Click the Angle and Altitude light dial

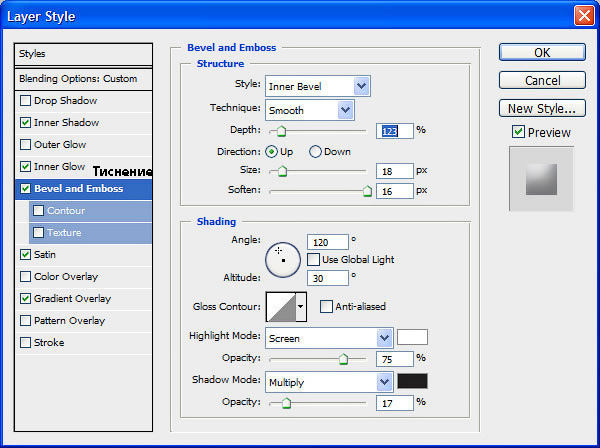(283, 260)
